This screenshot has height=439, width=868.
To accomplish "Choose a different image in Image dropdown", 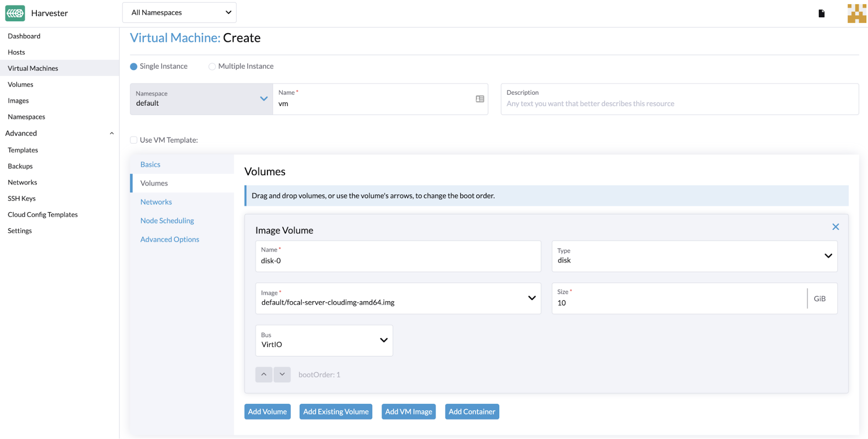I will 398,299.
